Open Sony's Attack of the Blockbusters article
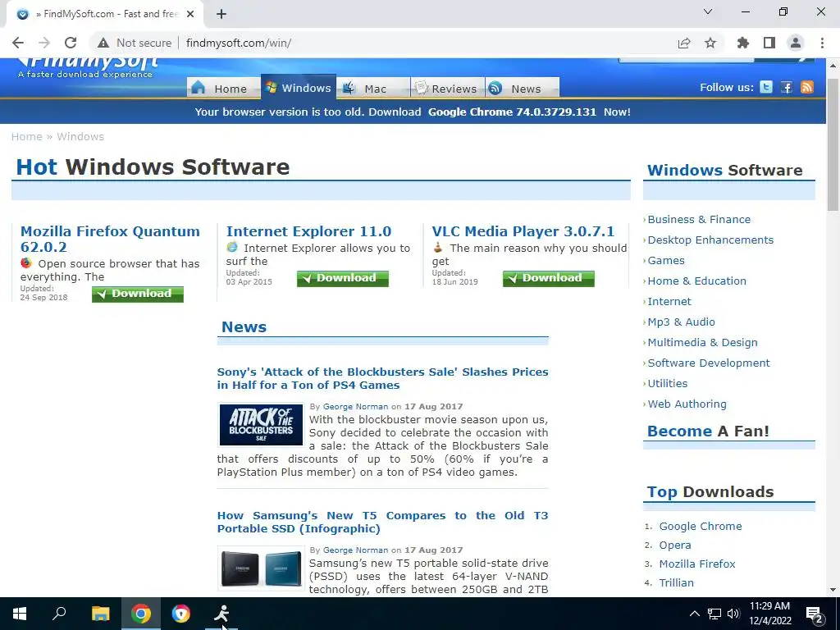 (x=382, y=378)
